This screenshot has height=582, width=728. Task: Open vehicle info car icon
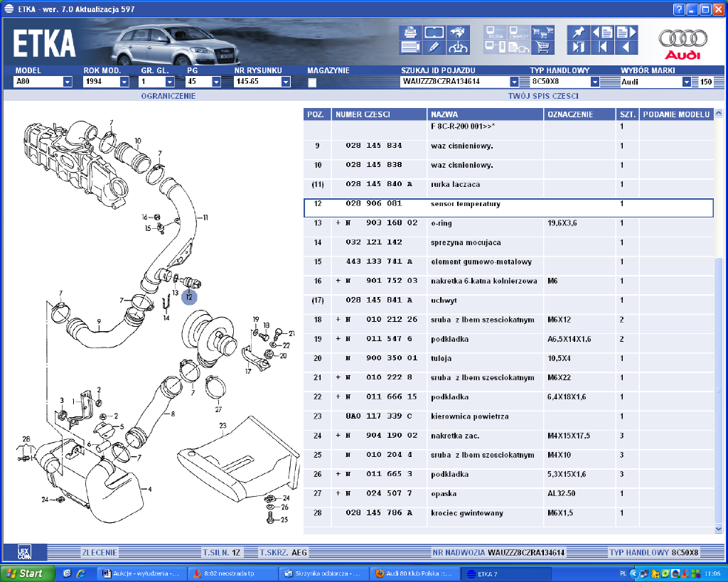point(458,47)
